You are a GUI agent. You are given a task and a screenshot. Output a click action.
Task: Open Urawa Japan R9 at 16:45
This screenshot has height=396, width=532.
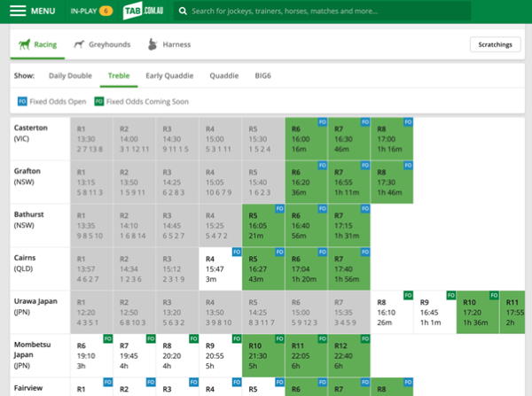435,313
